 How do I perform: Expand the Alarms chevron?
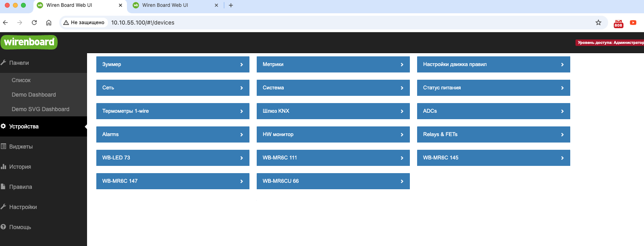[x=241, y=134]
